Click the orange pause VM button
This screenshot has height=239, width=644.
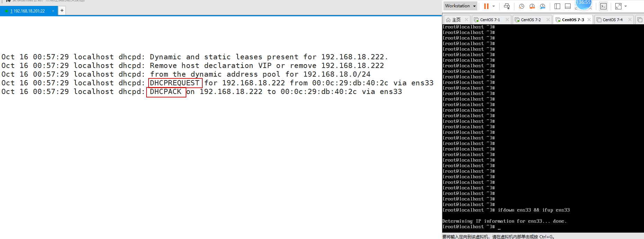tap(486, 6)
